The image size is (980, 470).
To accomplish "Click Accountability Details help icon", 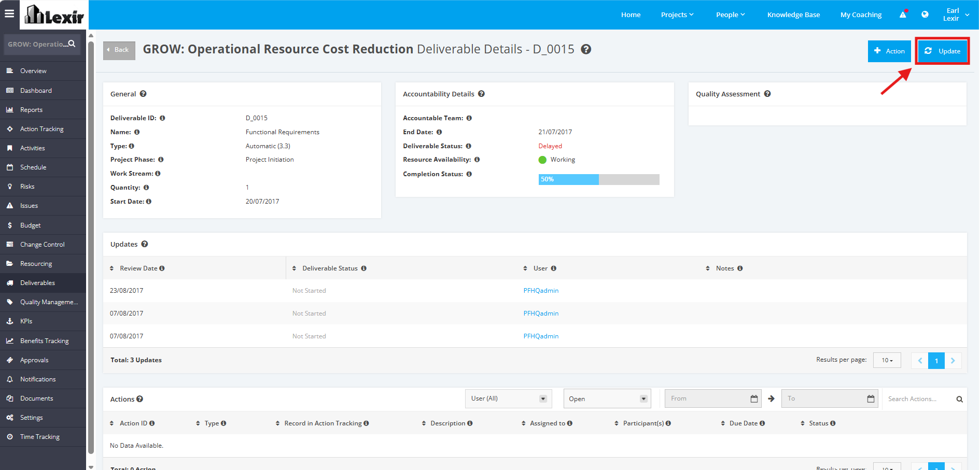I will [x=481, y=94].
